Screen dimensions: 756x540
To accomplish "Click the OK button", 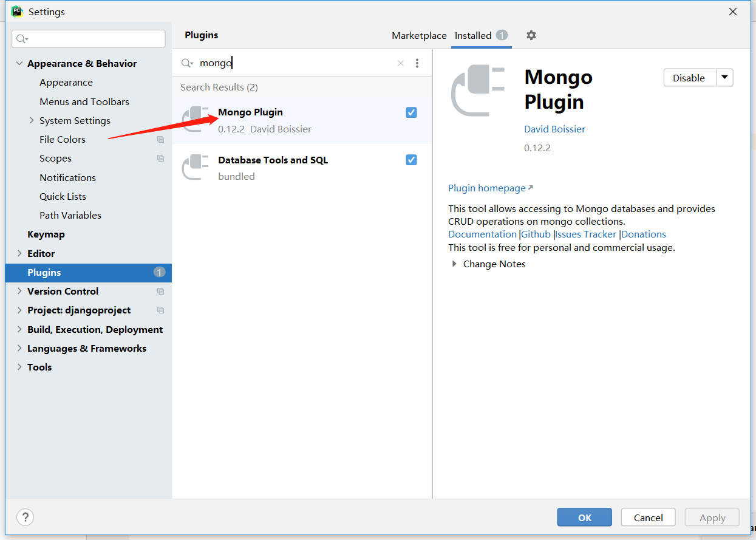I will pos(585,518).
